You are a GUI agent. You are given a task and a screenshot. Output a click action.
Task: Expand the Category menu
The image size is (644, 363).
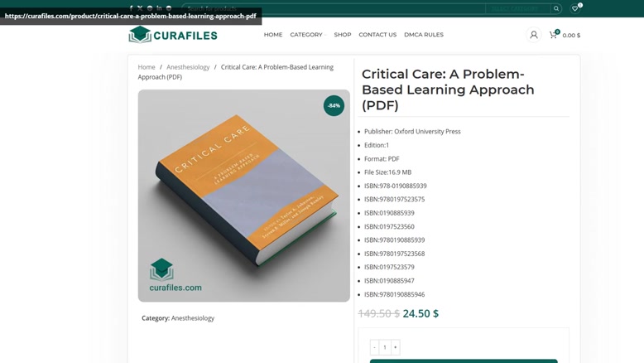click(x=308, y=35)
